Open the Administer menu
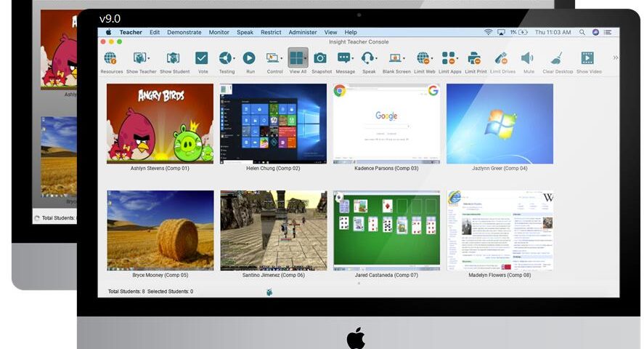This screenshot has height=349, width=644. click(302, 32)
